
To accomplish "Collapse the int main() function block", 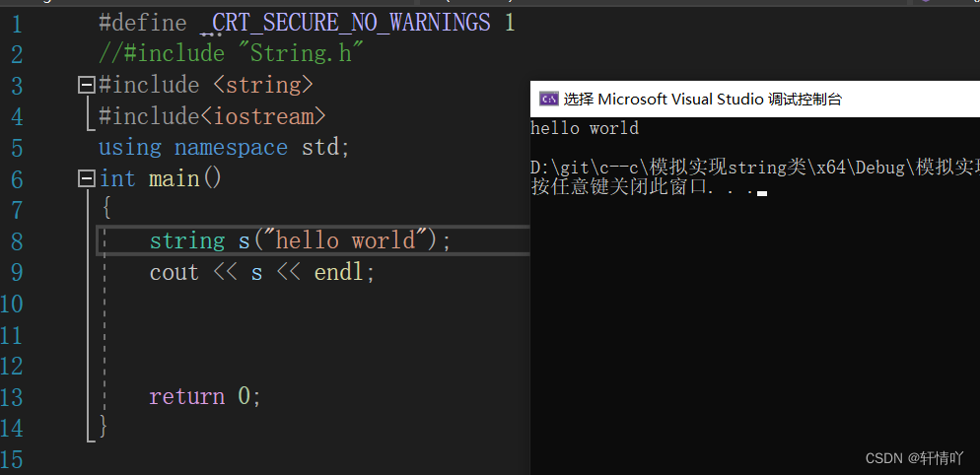I will tap(86, 179).
